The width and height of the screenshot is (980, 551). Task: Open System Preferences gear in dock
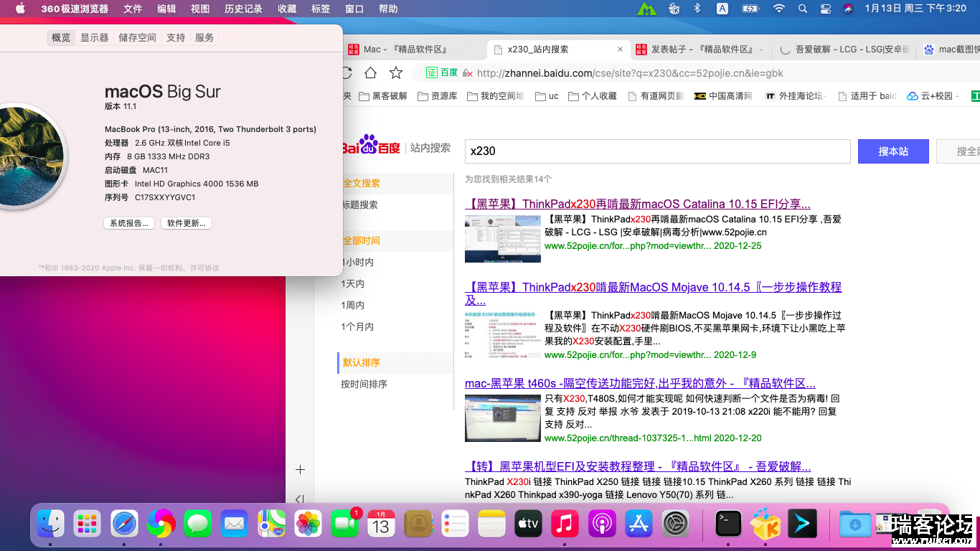tap(675, 524)
